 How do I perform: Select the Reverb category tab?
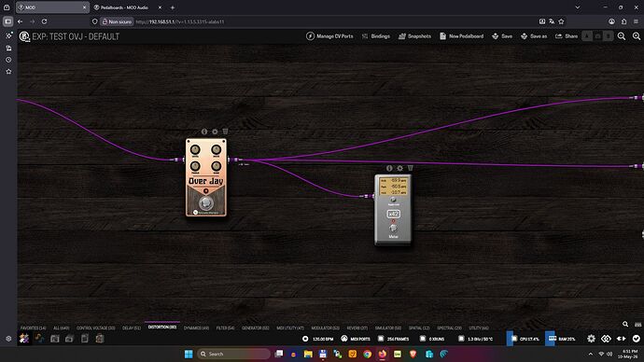pyautogui.click(x=357, y=327)
